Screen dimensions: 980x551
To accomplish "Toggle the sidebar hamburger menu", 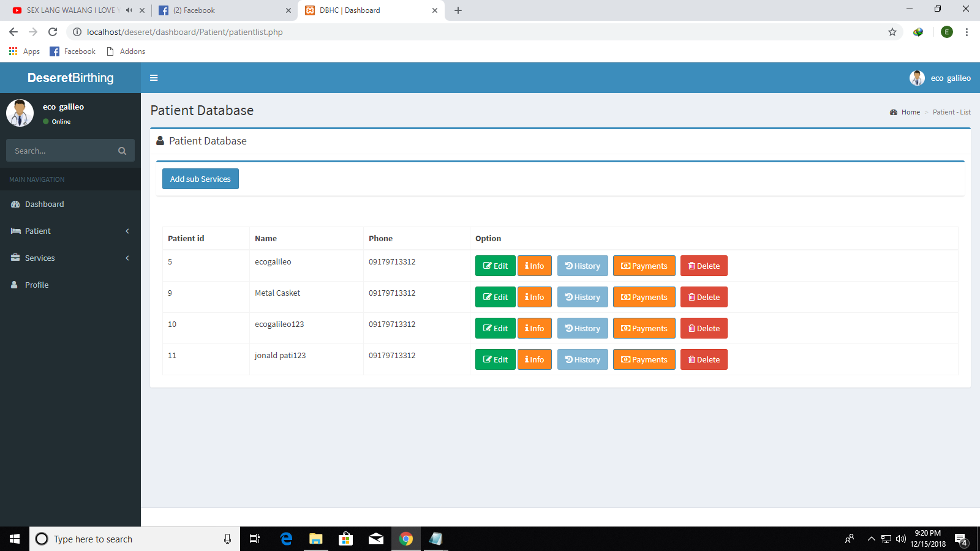I will (x=154, y=78).
